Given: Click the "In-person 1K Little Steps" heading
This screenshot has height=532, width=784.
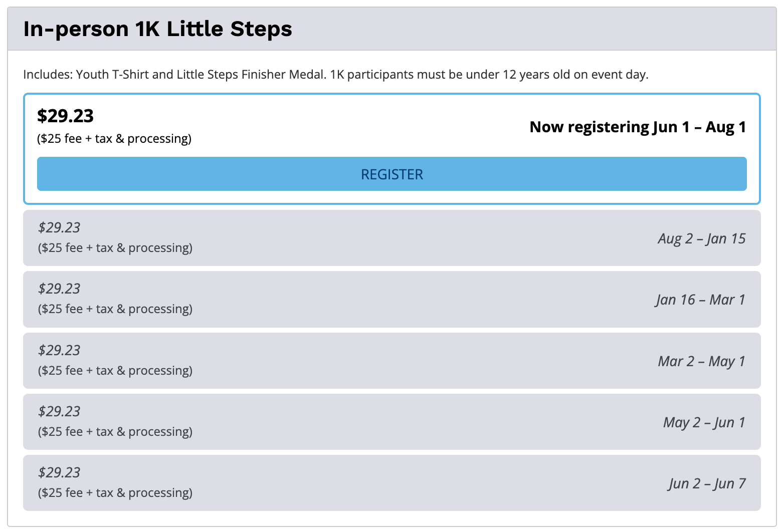Looking at the screenshot, I should [x=157, y=29].
